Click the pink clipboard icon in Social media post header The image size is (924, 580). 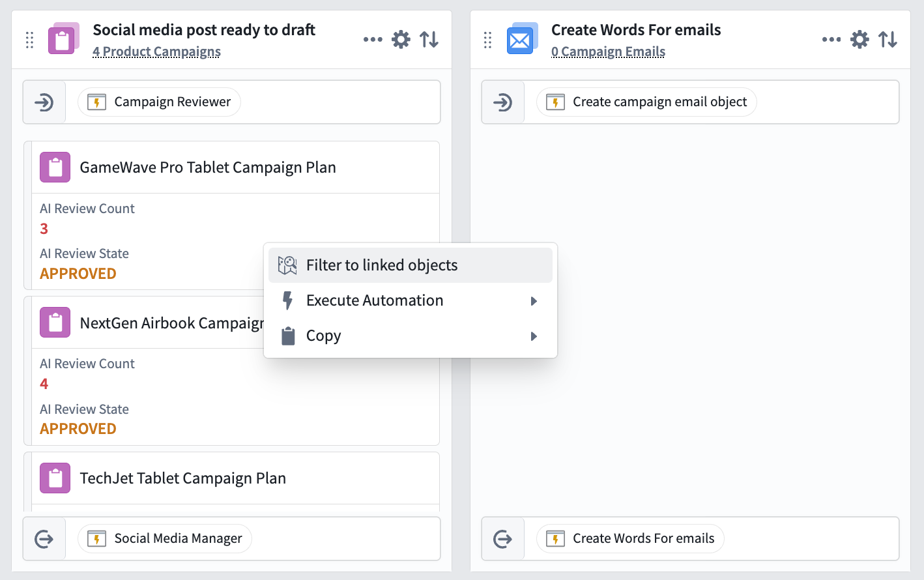[63, 38]
